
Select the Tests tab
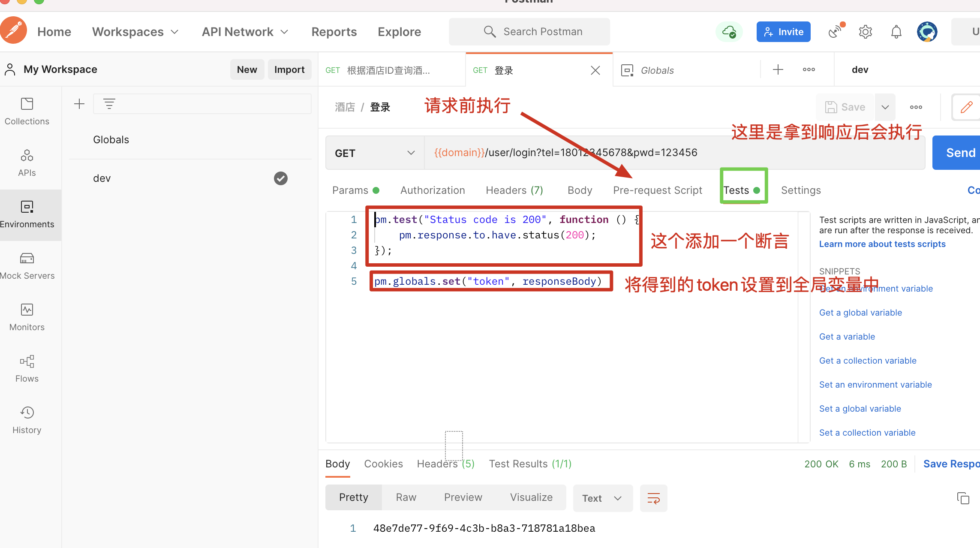[743, 190]
